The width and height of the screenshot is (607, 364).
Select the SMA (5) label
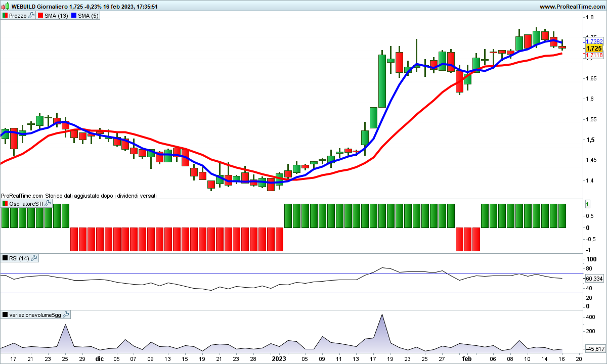89,16
